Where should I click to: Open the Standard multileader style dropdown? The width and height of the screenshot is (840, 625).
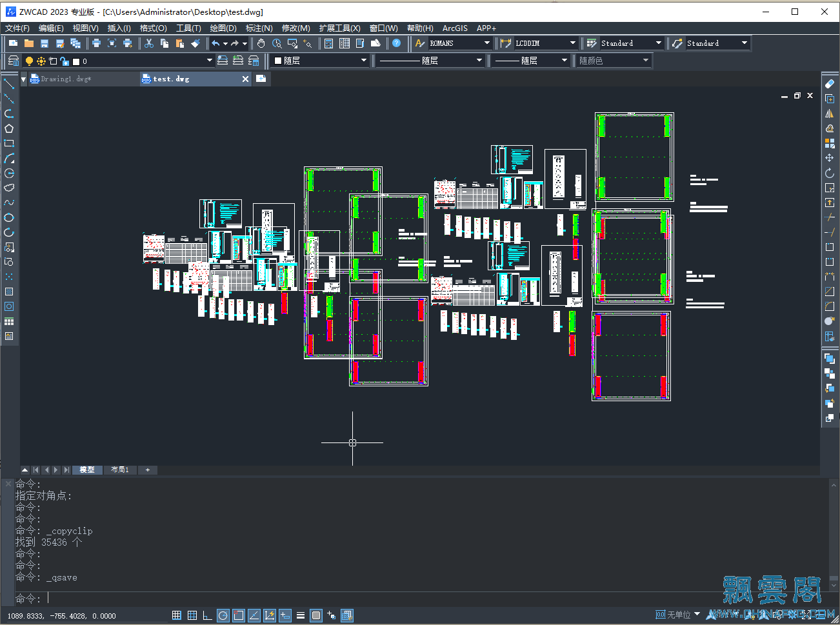tap(744, 43)
